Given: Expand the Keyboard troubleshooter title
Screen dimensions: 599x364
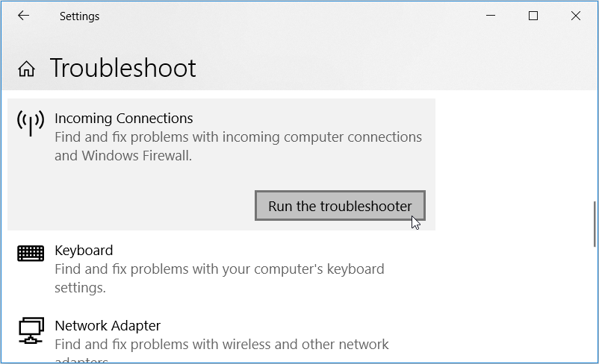Looking at the screenshot, I should click(x=84, y=250).
